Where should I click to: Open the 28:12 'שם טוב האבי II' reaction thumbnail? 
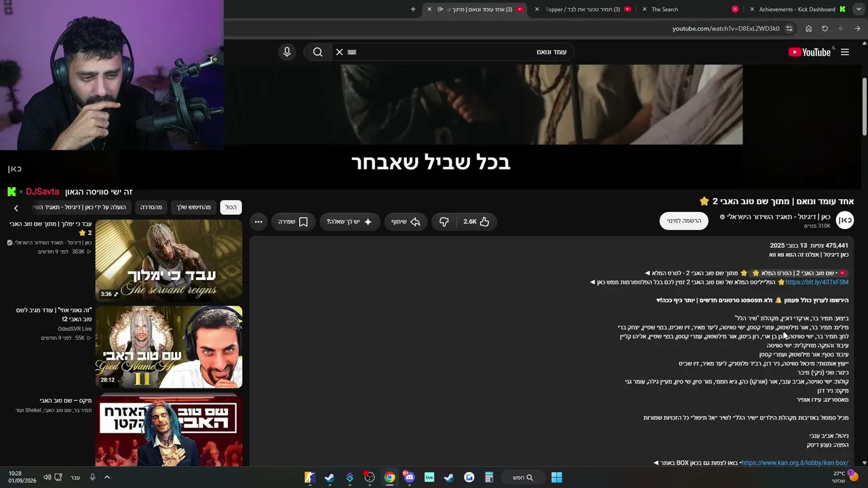point(169,347)
